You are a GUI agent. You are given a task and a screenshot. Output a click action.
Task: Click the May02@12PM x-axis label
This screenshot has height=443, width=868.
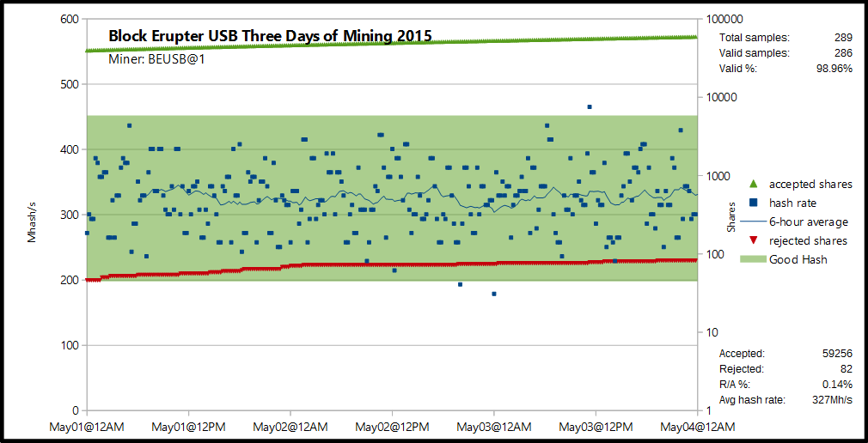[393, 427]
